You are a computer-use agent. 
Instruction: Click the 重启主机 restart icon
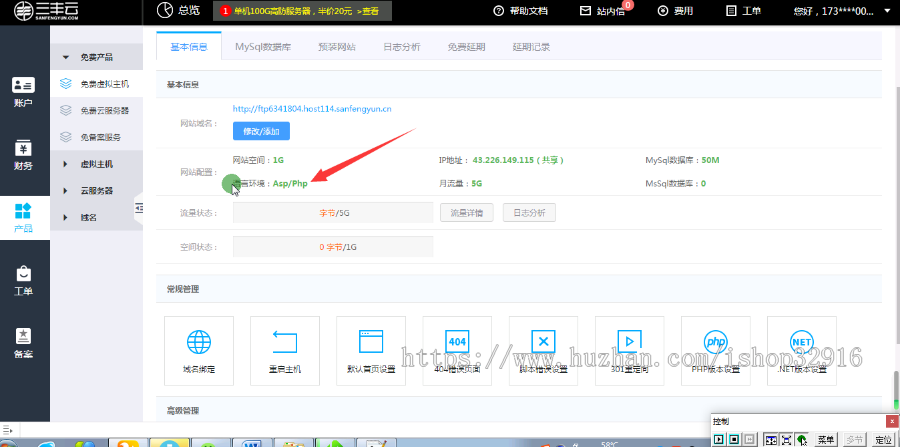point(284,349)
